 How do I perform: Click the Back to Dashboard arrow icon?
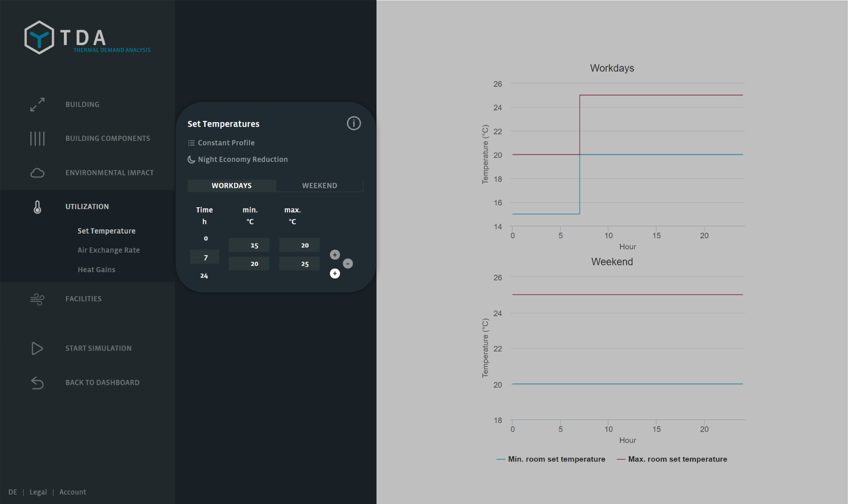point(37,383)
